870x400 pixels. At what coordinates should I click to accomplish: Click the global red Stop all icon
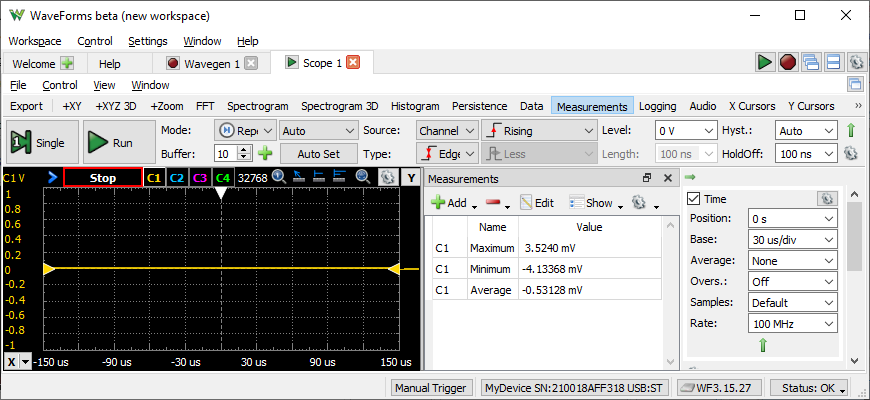pyautogui.click(x=788, y=62)
